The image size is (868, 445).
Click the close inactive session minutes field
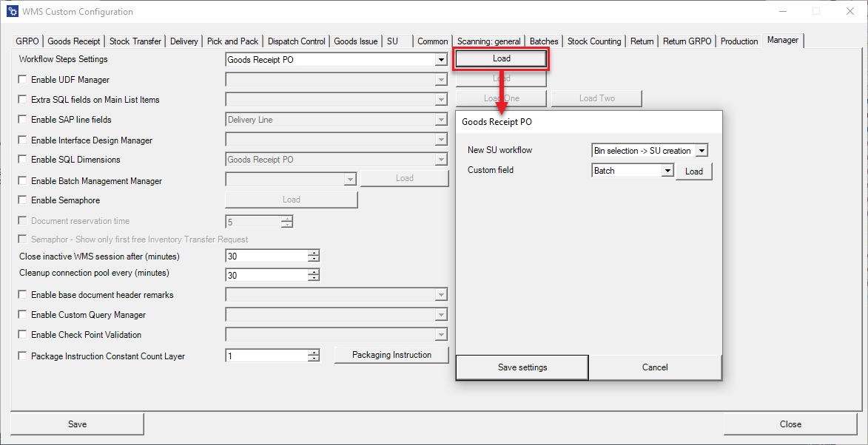[x=266, y=257]
